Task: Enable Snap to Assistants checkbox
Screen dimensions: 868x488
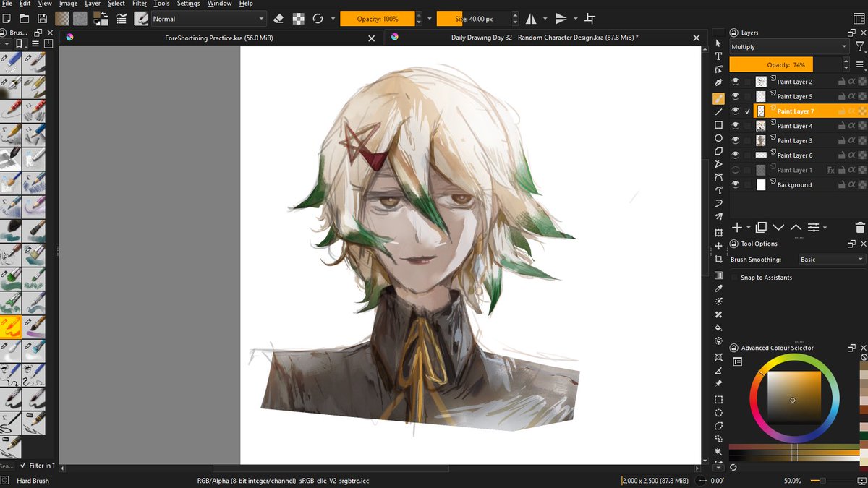Action: pyautogui.click(x=735, y=278)
